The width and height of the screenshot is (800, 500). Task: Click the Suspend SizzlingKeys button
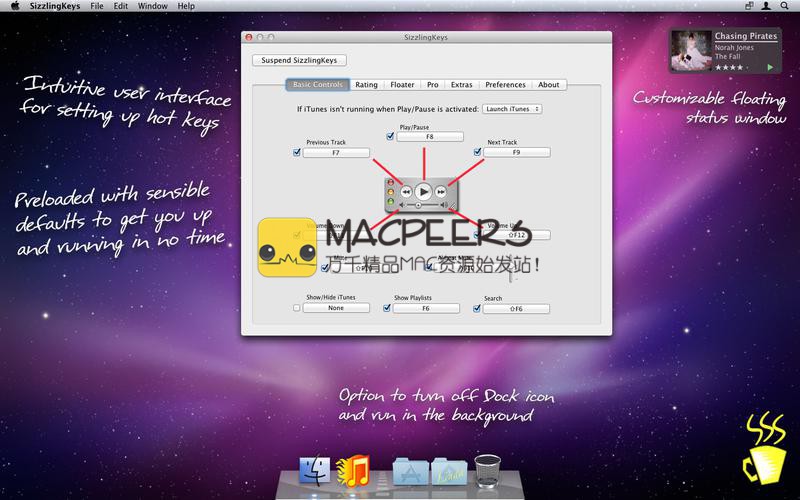(299, 60)
